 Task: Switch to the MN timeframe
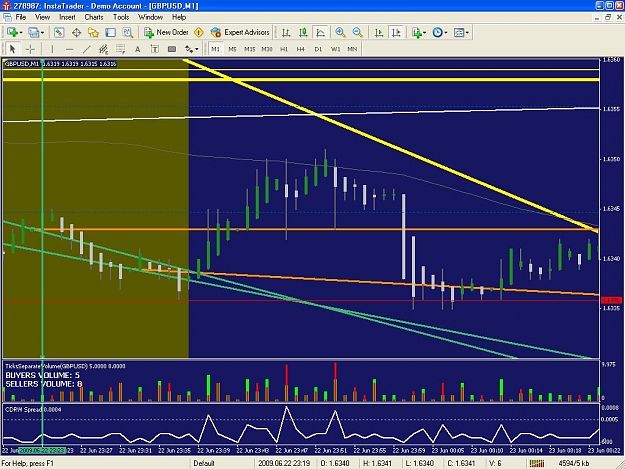pos(352,49)
